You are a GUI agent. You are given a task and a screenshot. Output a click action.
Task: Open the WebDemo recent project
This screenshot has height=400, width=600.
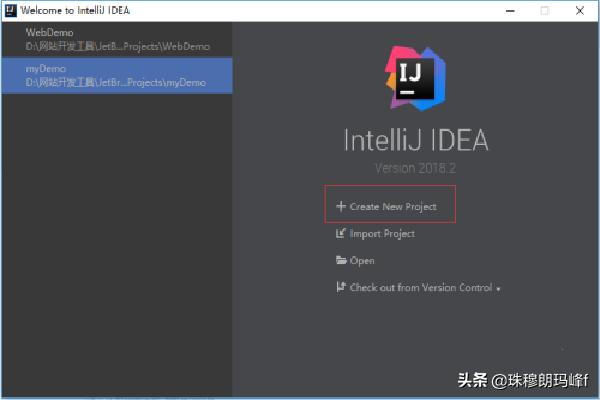click(x=117, y=39)
